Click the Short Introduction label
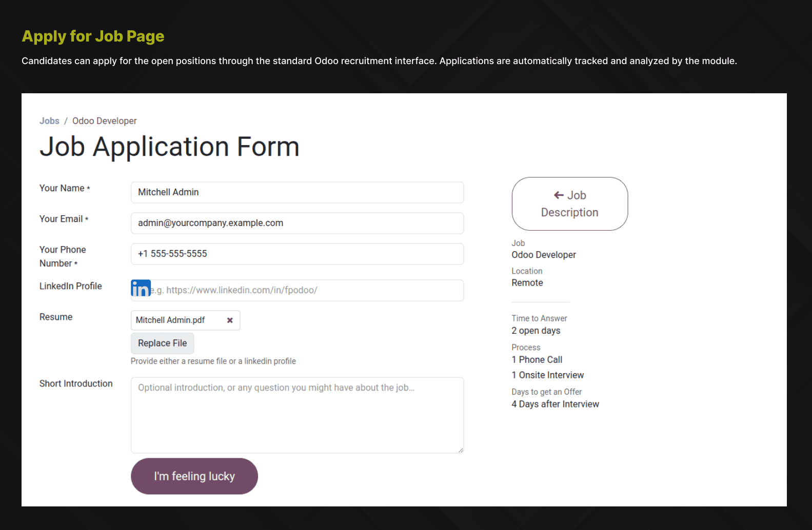 point(76,383)
